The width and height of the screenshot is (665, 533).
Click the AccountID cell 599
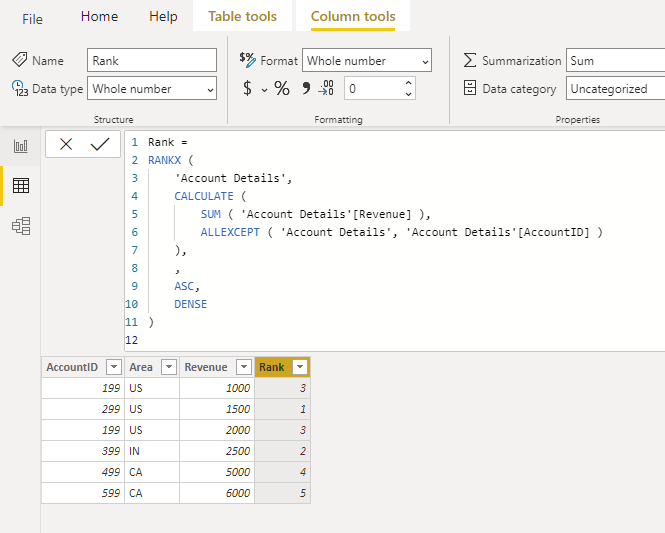click(x=83, y=493)
